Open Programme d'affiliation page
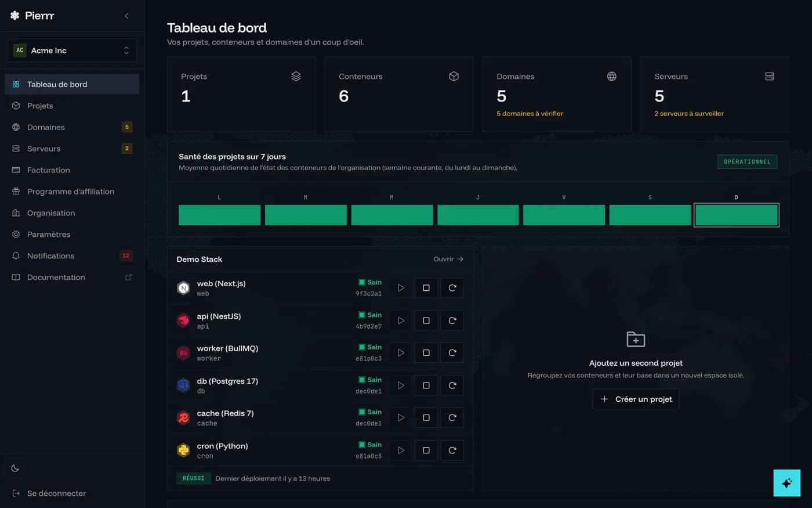 (72, 192)
